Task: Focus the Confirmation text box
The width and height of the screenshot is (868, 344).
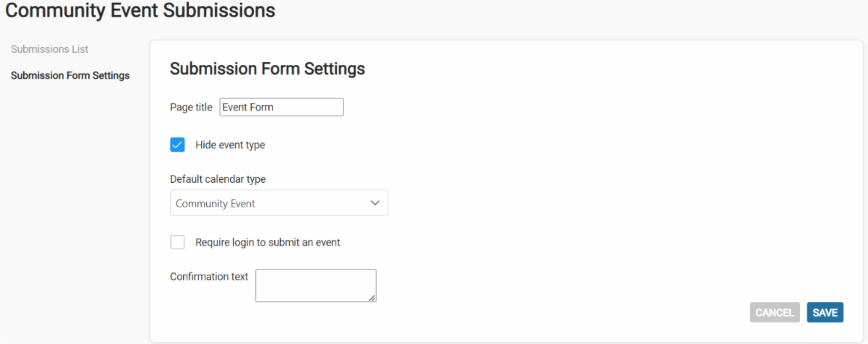Action: 315,285
